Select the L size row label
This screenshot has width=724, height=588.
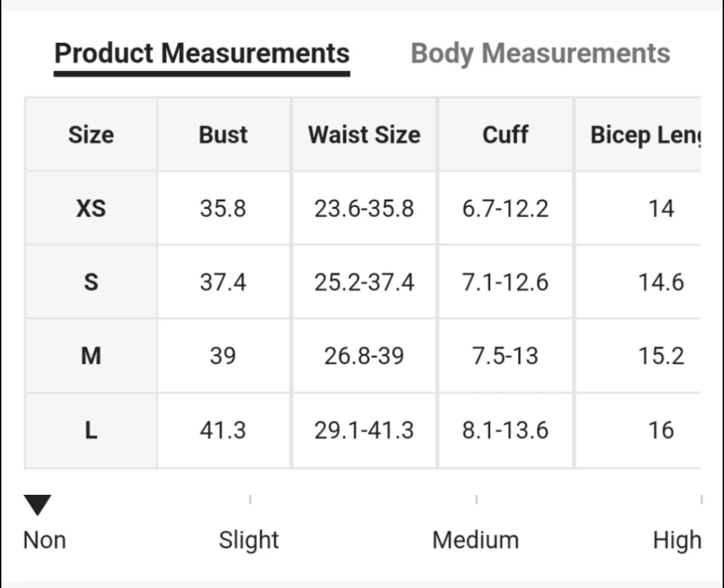coord(91,430)
